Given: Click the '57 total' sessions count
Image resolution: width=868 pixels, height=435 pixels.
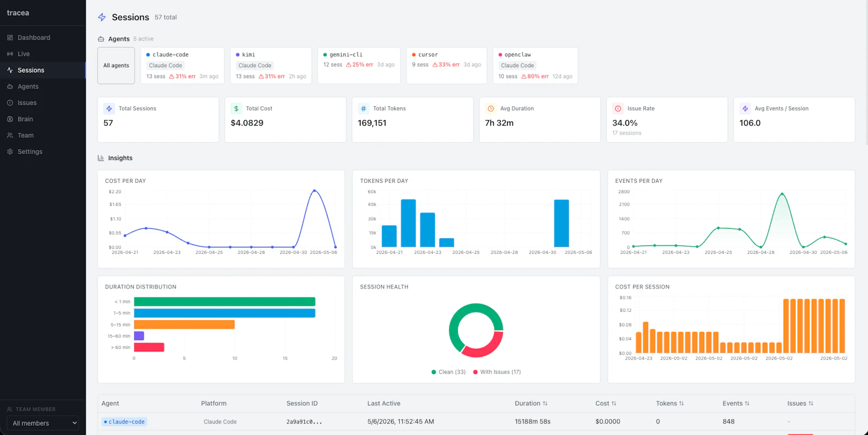Looking at the screenshot, I should click(165, 17).
